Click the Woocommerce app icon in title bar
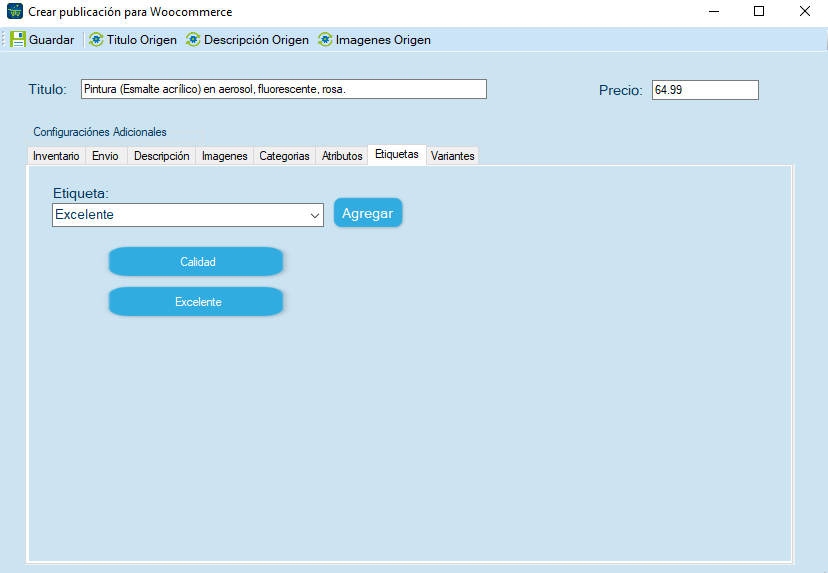Viewport: 828px width, 573px height. tap(15, 11)
